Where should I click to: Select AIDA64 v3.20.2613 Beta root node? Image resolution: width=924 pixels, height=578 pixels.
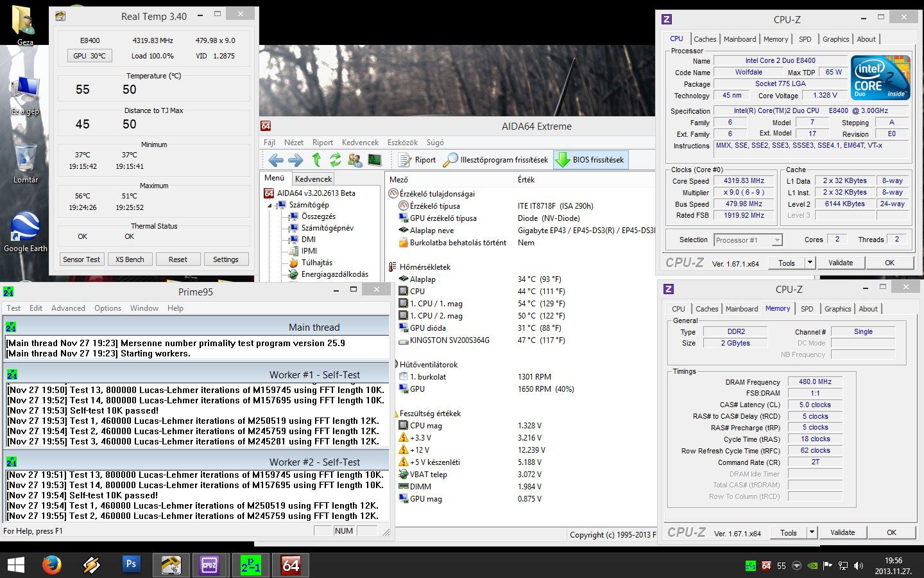[x=310, y=193]
